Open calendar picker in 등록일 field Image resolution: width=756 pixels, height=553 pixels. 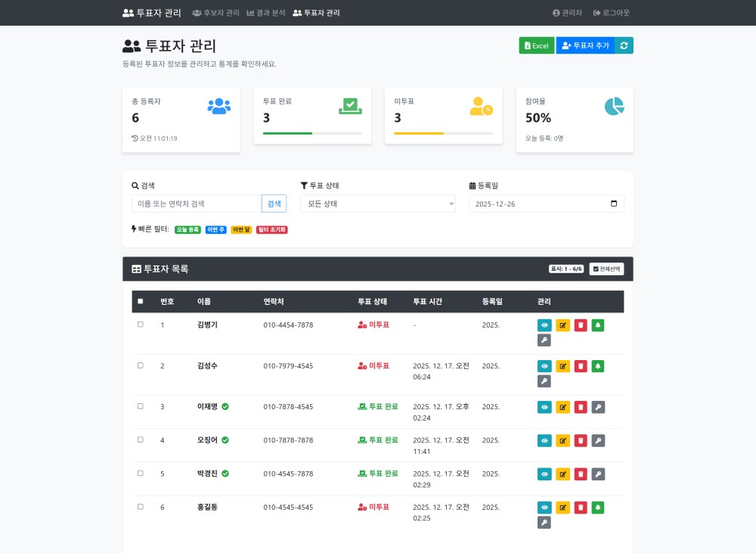[614, 203]
